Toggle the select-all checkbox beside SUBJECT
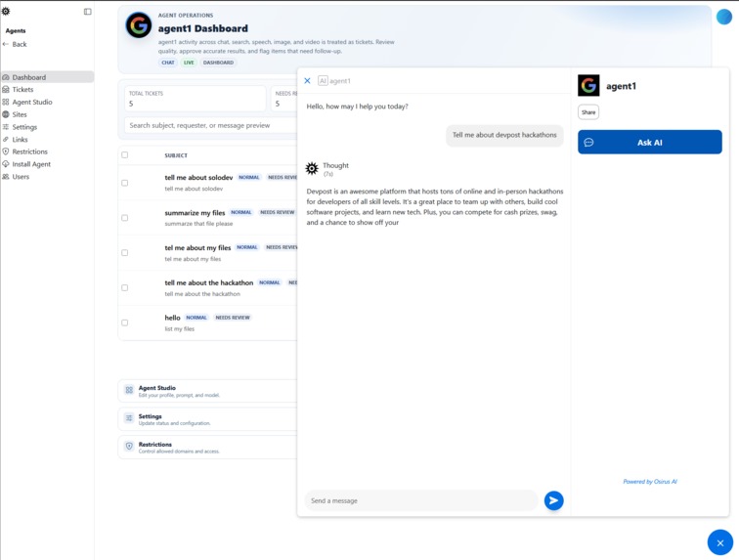The image size is (739, 560). tap(125, 155)
